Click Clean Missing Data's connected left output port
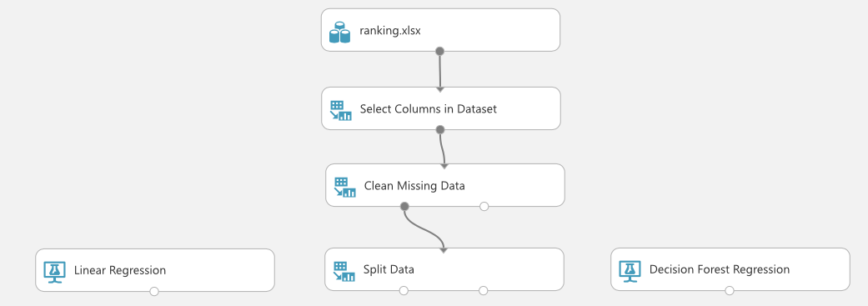The height and width of the screenshot is (306, 868). click(x=404, y=207)
